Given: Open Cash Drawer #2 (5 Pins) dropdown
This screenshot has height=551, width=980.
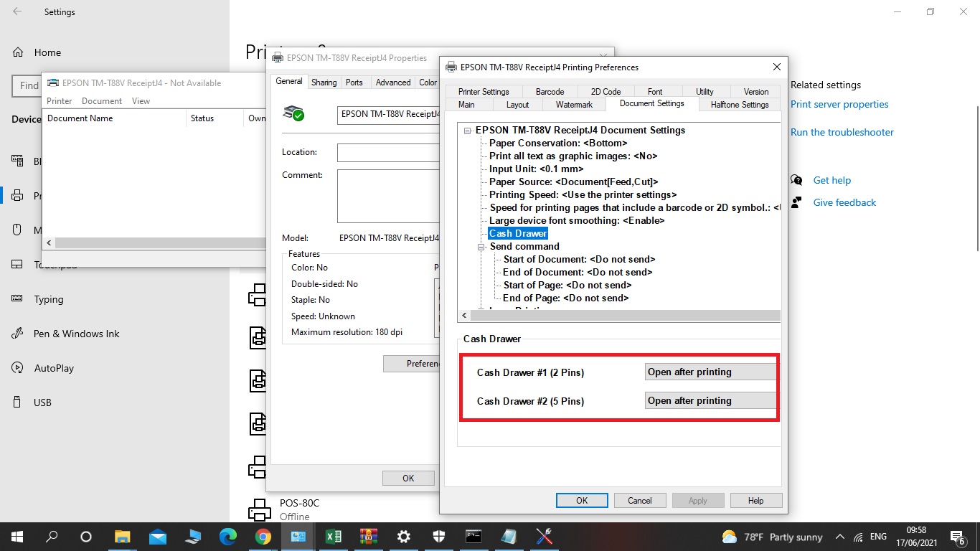Looking at the screenshot, I should pos(710,400).
